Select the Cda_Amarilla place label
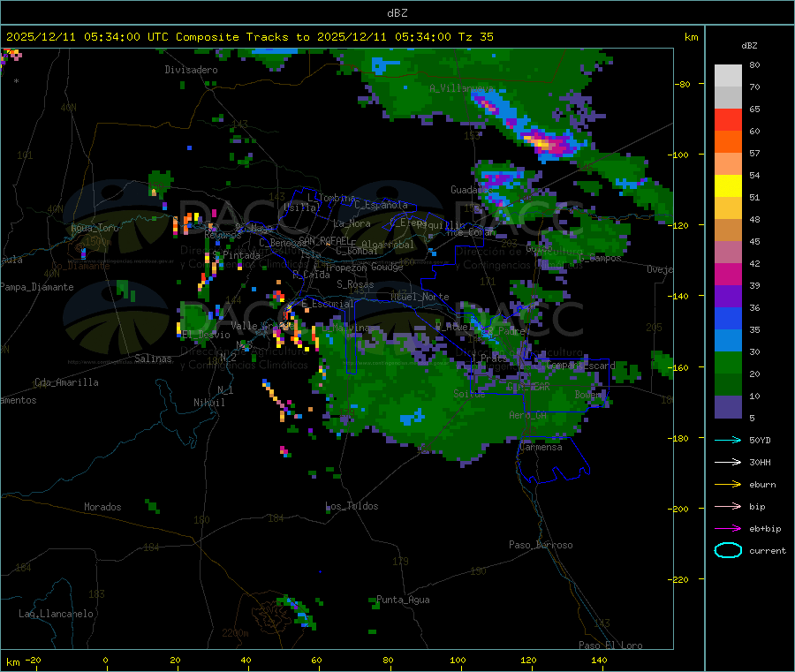795x672 pixels. (66, 382)
